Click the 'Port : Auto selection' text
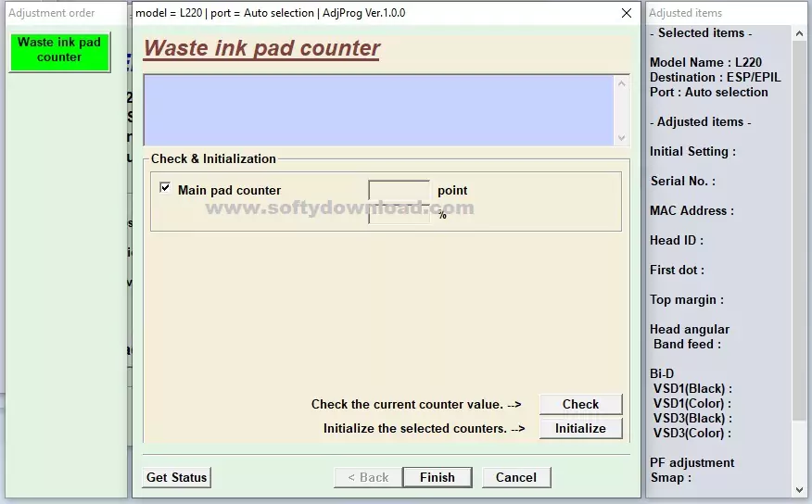Screen dimensions: 812x504 click(x=709, y=93)
